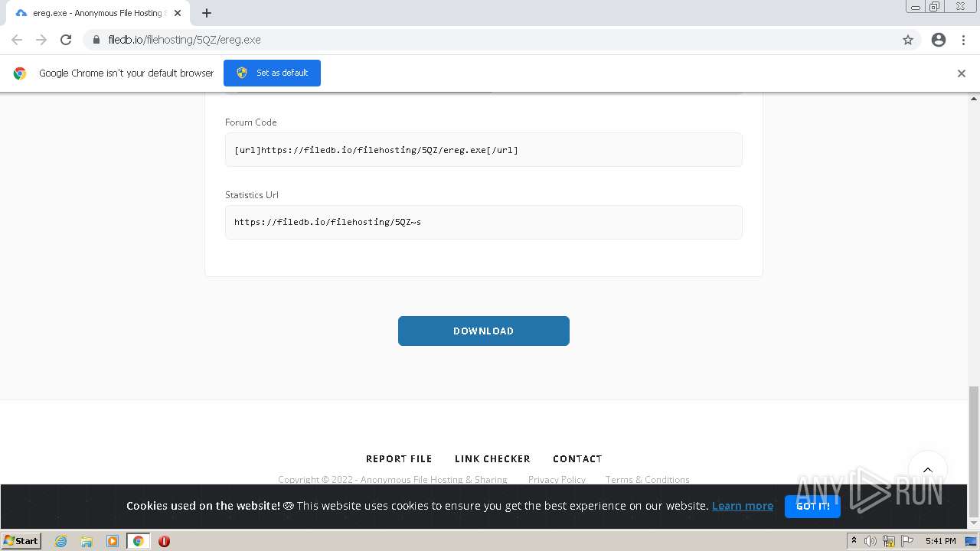Click the Forum Code text field

(x=484, y=149)
